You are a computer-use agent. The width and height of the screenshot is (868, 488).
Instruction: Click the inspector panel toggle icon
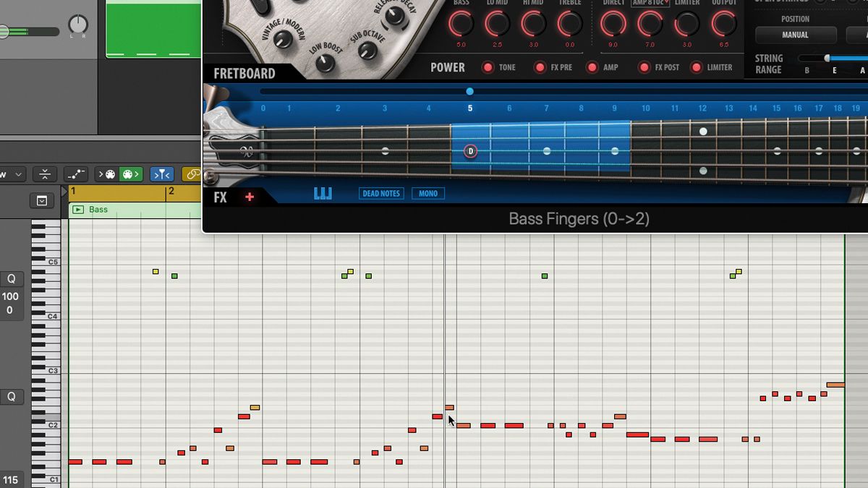[x=41, y=200]
